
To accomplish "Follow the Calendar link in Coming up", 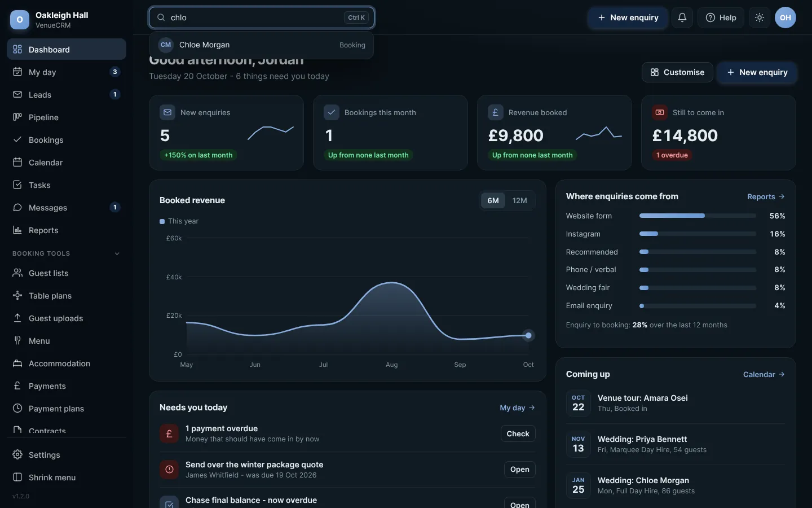I will (764, 374).
